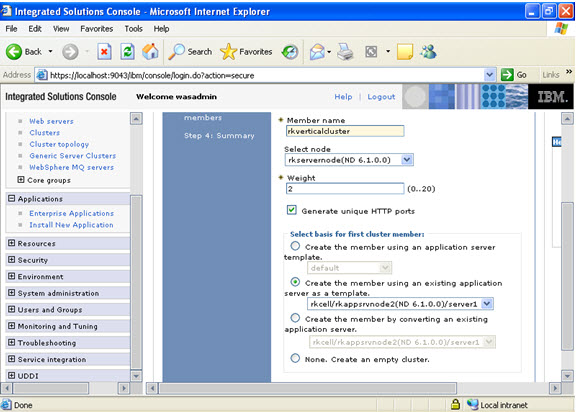The height and width of the screenshot is (412, 576).
Task: Click the page icon in the address bar
Action: point(42,75)
